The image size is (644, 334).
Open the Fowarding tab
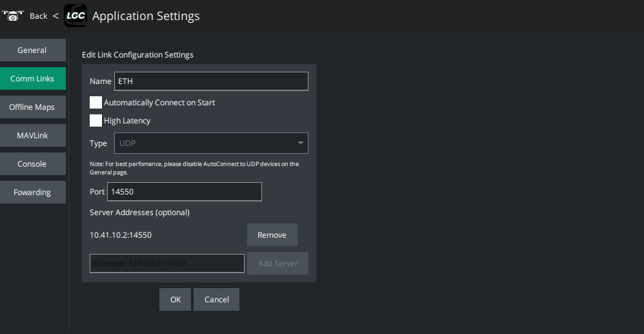pos(32,192)
